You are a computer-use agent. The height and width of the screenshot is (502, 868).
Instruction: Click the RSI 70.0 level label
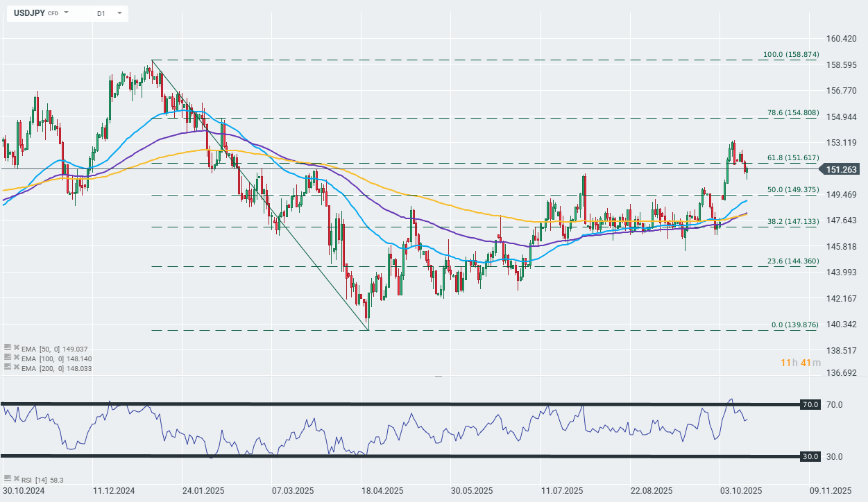(812, 404)
